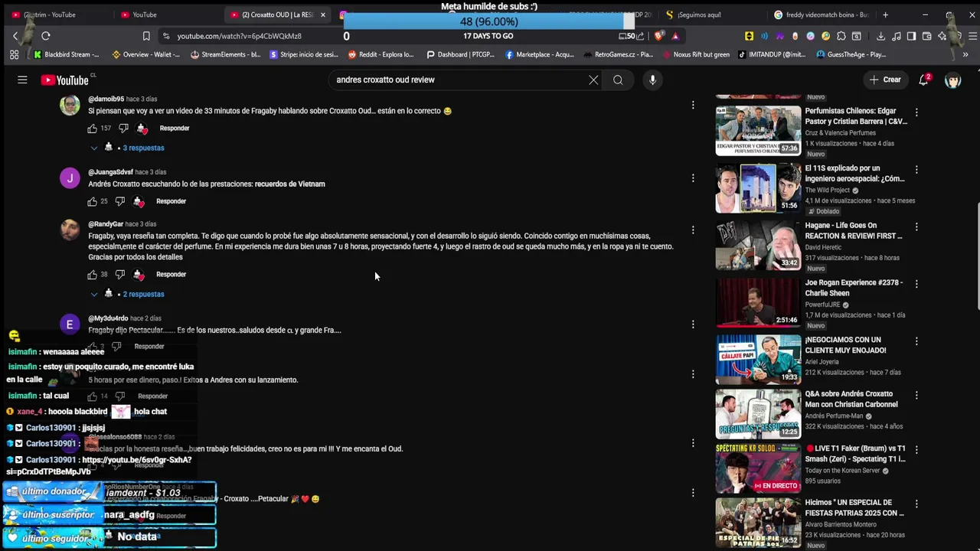
Task: Open the RetroGames.cz bookmark
Action: click(x=617, y=54)
